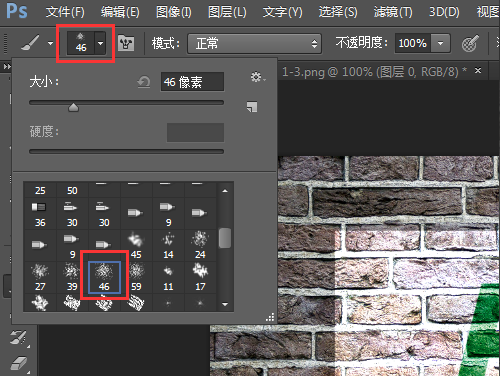Click brush list scroll up arrow
Viewport: 500px width, 376px height.
pyautogui.click(x=225, y=191)
